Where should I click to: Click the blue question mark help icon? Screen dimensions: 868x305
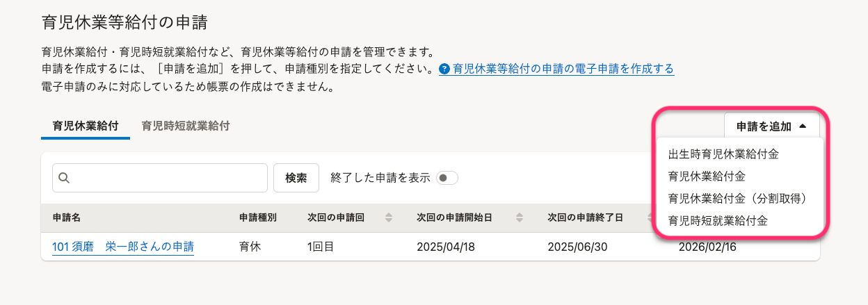click(x=444, y=69)
